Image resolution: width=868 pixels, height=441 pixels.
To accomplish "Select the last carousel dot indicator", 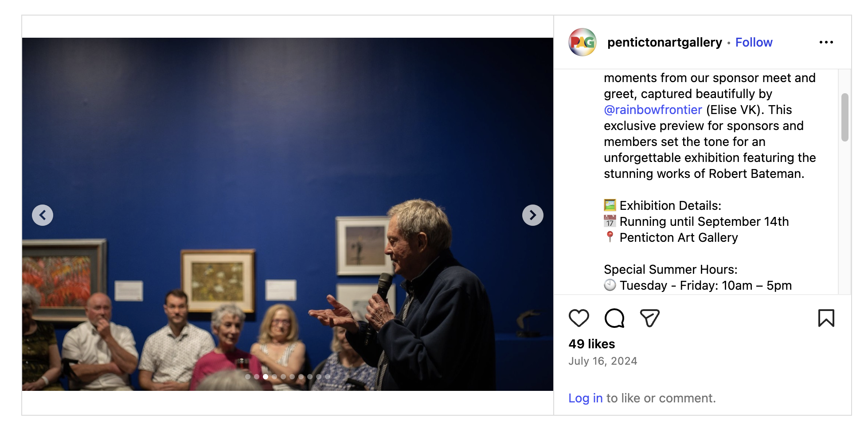I will (x=328, y=377).
